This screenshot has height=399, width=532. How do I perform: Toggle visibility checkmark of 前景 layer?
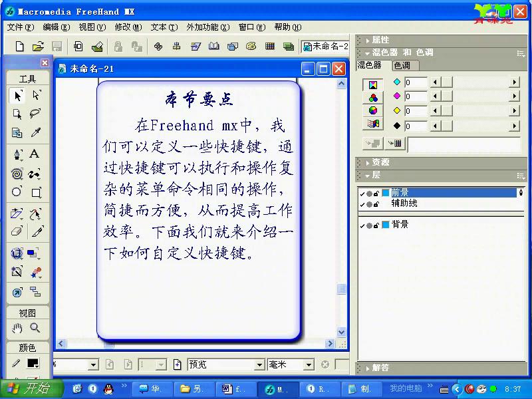[x=362, y=194]
